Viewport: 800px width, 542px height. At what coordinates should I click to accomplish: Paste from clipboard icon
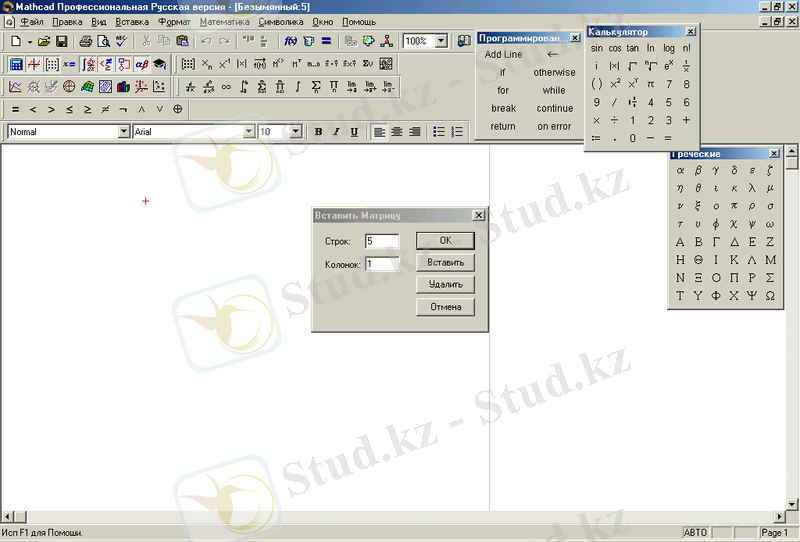[x=182, y=41]
